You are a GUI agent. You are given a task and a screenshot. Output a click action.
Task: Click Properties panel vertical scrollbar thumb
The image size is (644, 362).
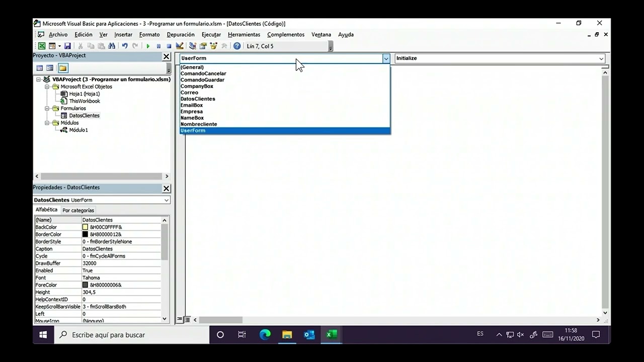point(165,242)
